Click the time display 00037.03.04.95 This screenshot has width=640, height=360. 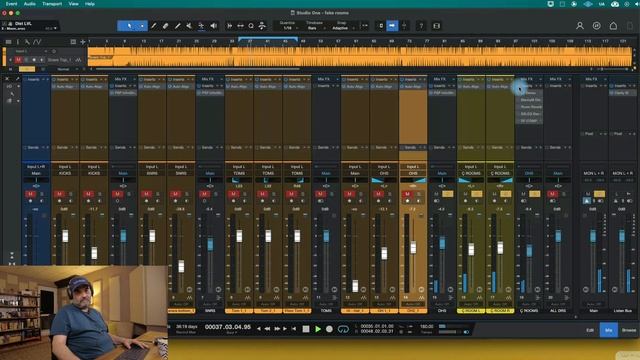[x=228, y=327]
